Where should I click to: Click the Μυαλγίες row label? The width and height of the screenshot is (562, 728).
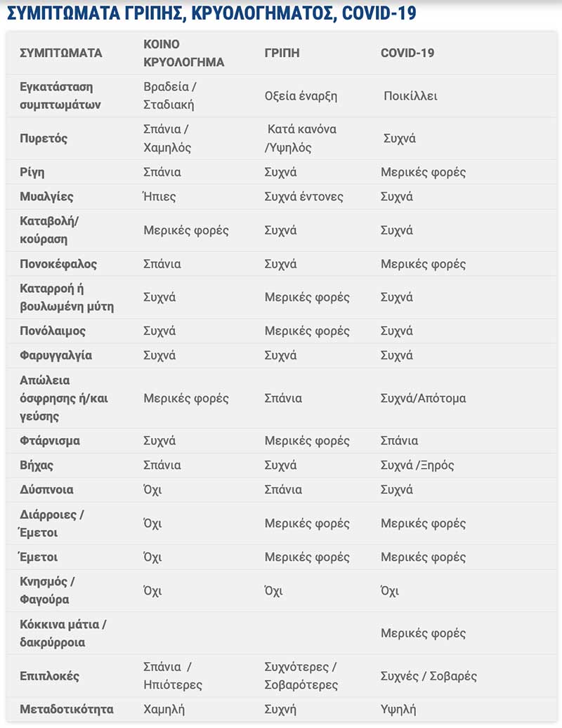46,197
